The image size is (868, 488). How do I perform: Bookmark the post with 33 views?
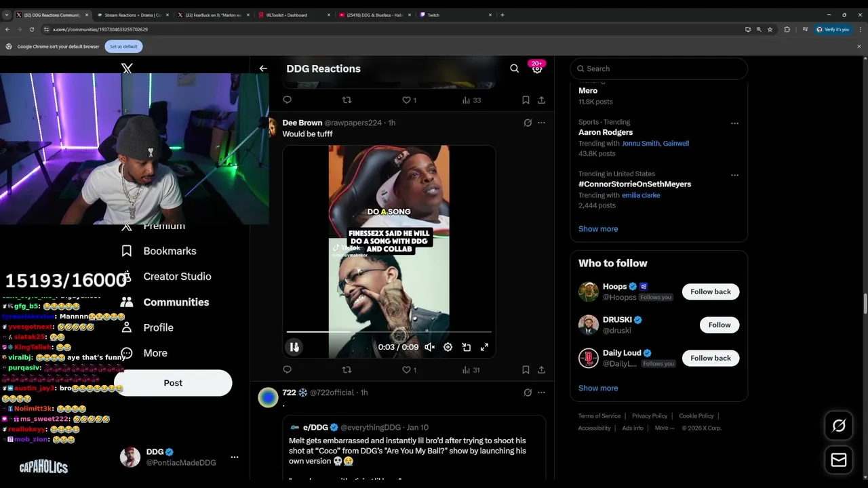point(526,100)
